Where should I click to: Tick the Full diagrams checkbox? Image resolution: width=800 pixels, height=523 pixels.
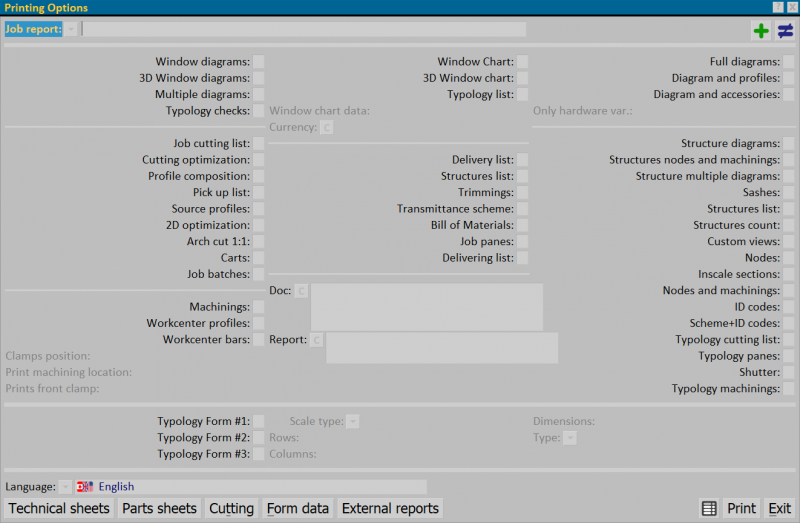point(789,62)
